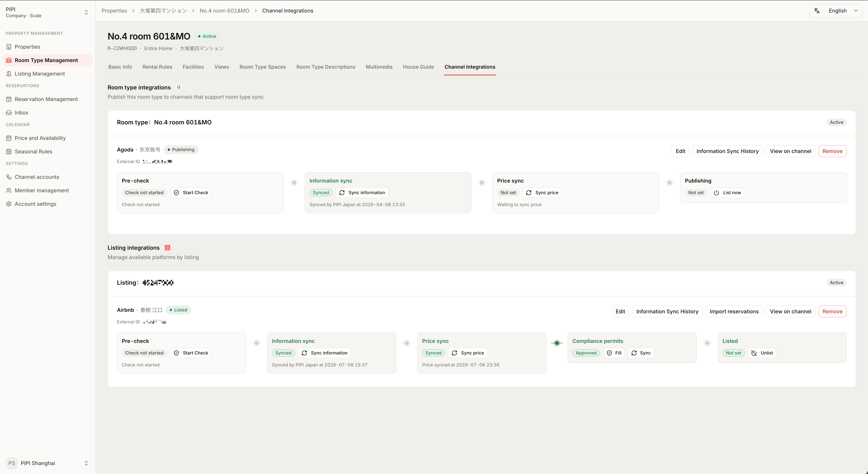
Task: Click the Properties sidebar icon
Action: (x=9, y=47)
